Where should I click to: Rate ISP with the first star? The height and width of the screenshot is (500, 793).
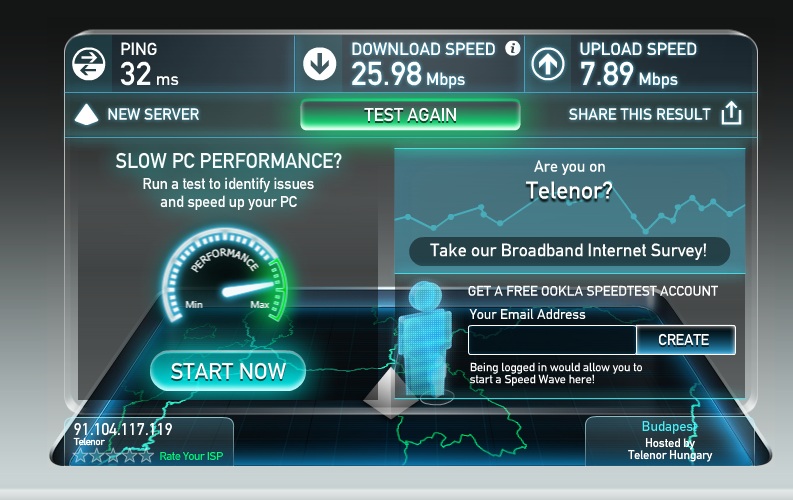pyautogui.click(x=81, y=456)
